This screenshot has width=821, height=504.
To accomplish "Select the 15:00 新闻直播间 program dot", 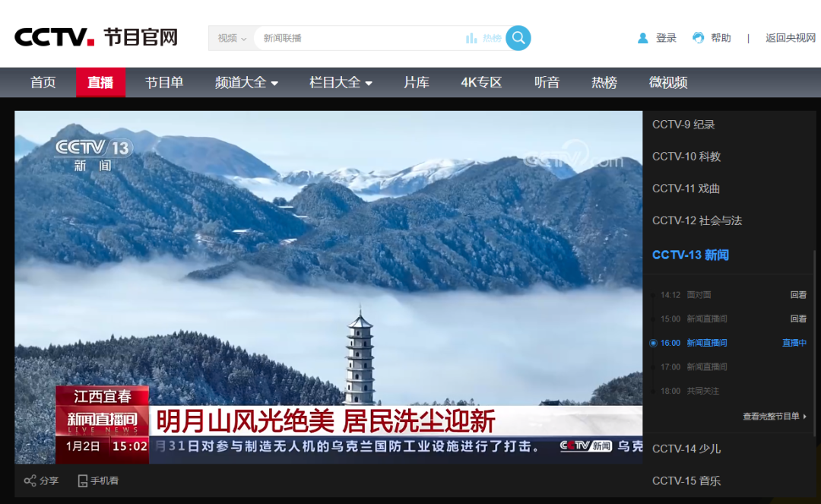I will point(652,319).
